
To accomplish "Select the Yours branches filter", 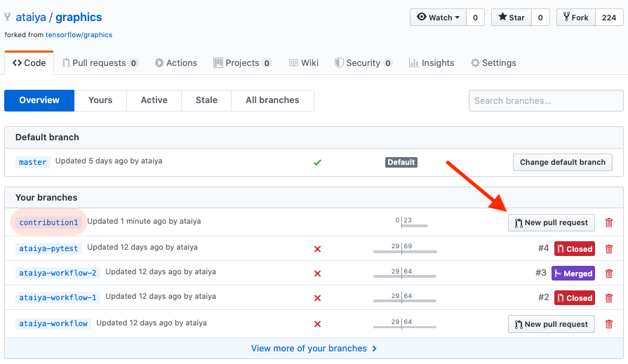I will pos(100,100).
